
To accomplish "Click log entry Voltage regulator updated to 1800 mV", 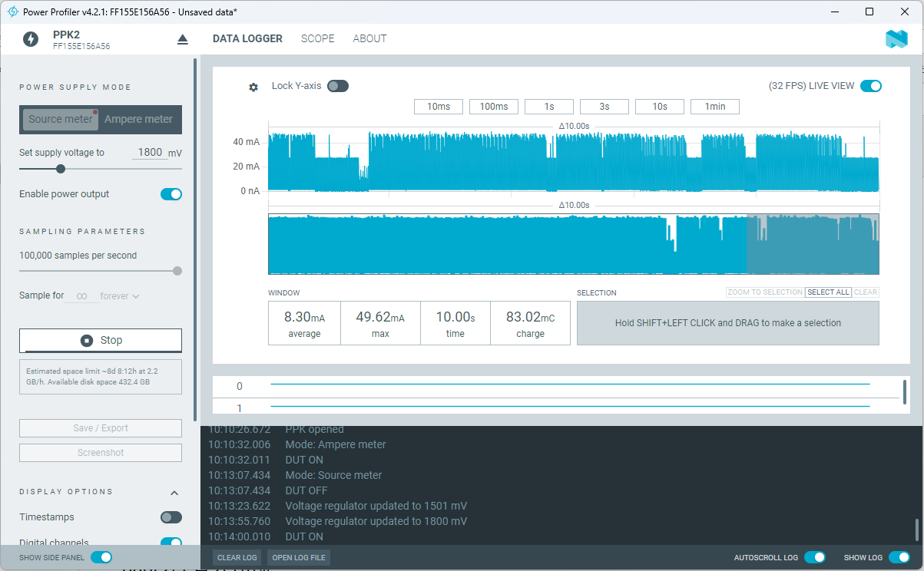I will tap(376, 521).
